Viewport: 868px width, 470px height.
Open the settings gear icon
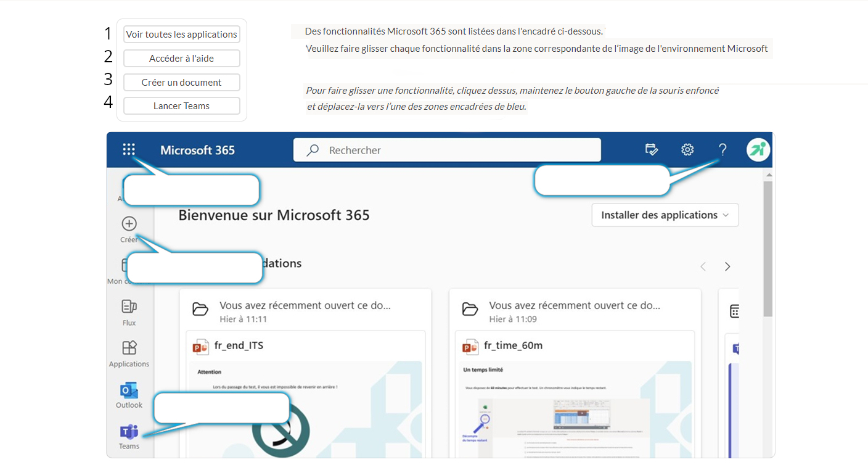click(687, 149)
